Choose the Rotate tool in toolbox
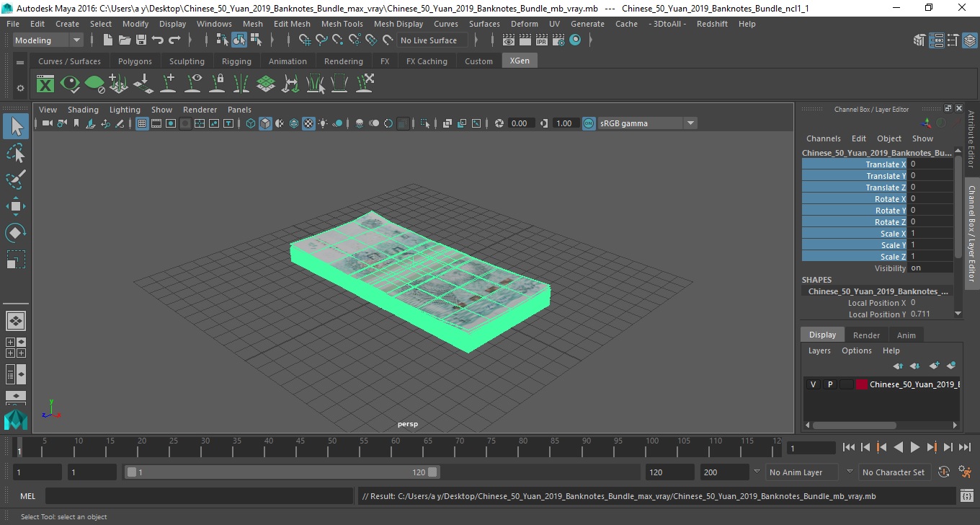 16,233
